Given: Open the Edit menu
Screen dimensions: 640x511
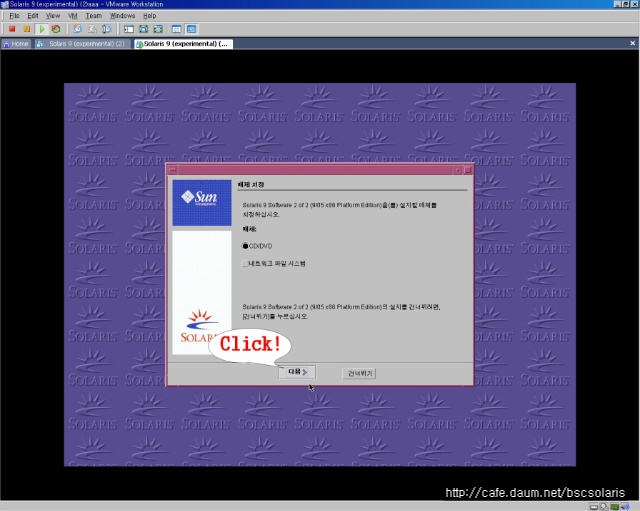Looking at the screenshot, I should pos(33,16).
